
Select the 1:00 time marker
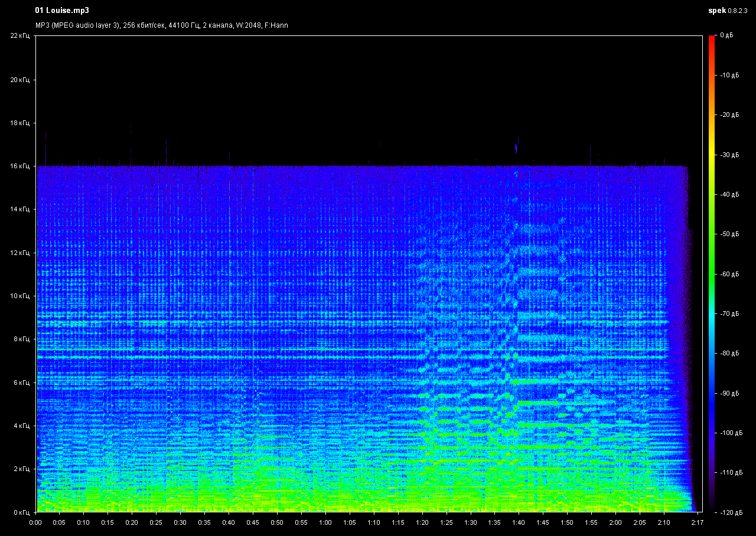coord(325,522)
